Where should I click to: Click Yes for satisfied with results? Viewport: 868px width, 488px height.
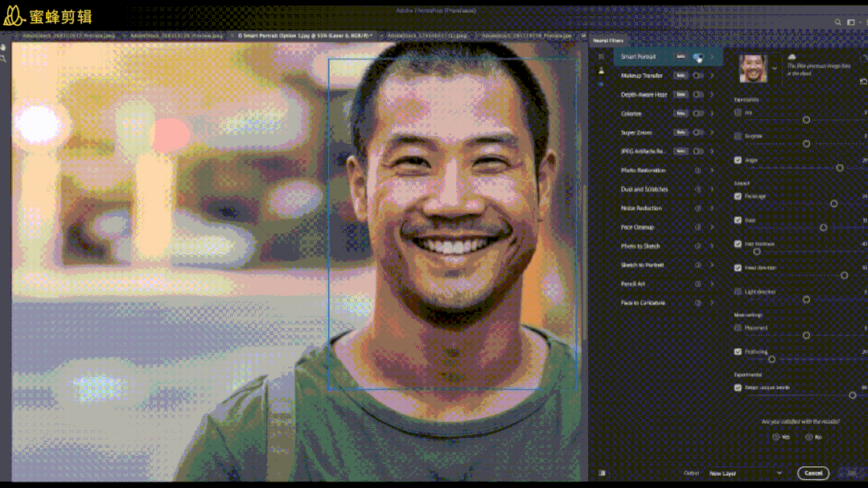pos(781,437)
